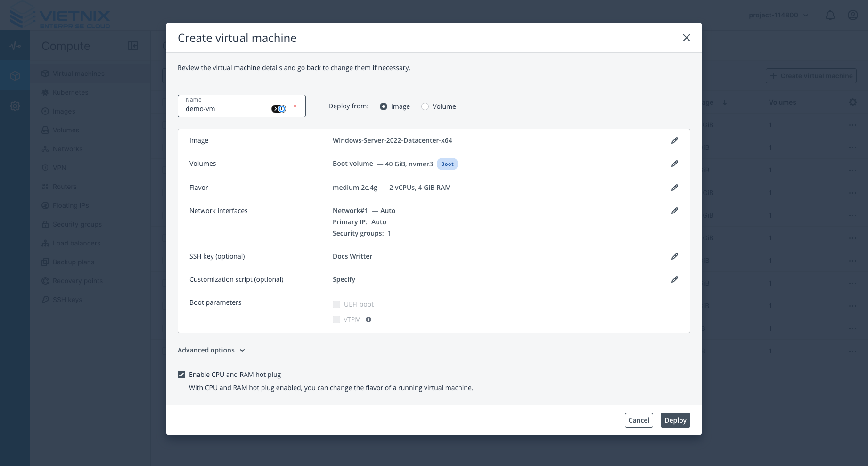Toggle the UEFI boot checkbox
Screen dimensions: 868x466
(336, 304)
